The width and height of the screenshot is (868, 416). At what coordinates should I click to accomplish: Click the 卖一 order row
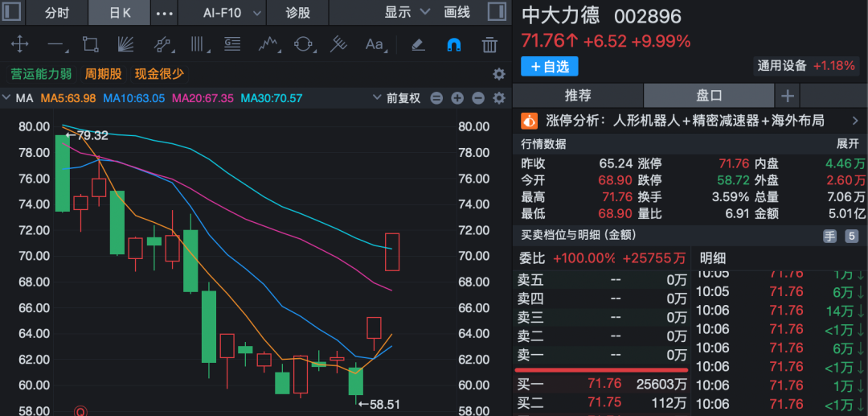602,355
